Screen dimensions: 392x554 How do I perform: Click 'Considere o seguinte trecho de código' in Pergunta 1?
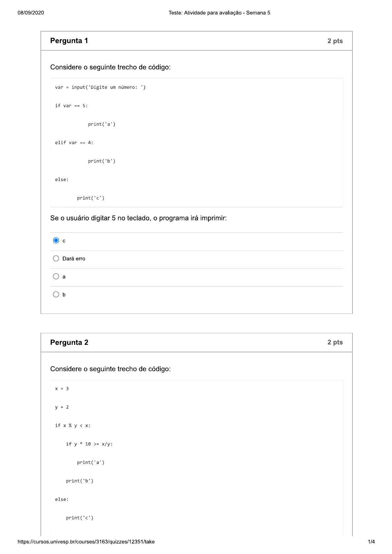[x=111, y=66]
